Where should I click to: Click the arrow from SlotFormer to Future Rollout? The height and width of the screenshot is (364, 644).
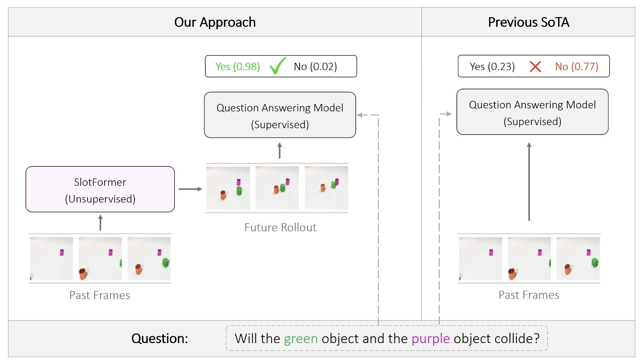190,189
